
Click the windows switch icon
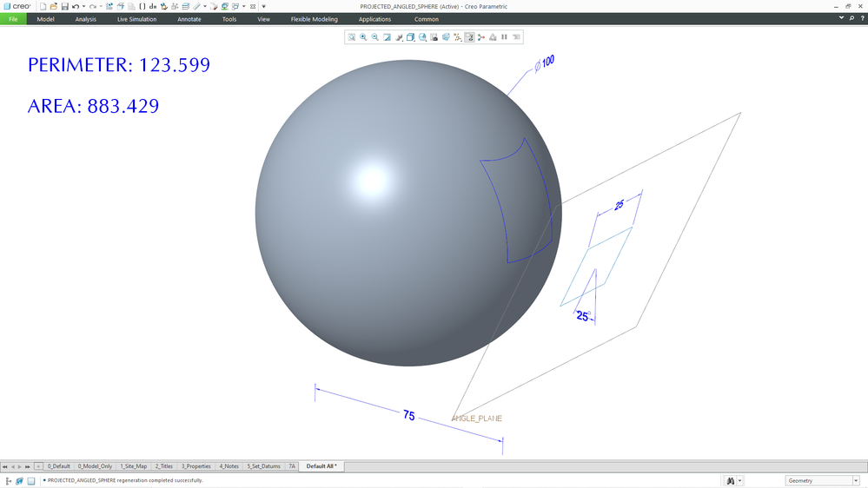pyautogui.click(x=235, y=7)
